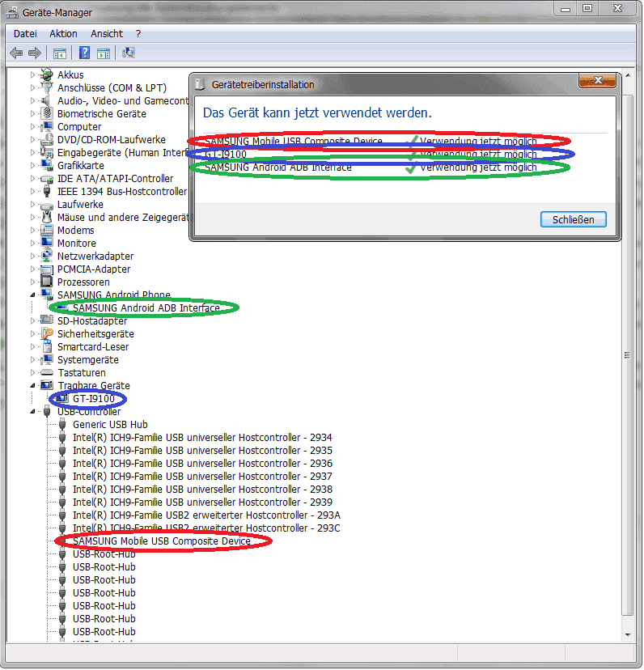
Task: Open the ? help menu
Action: (138, 34)
